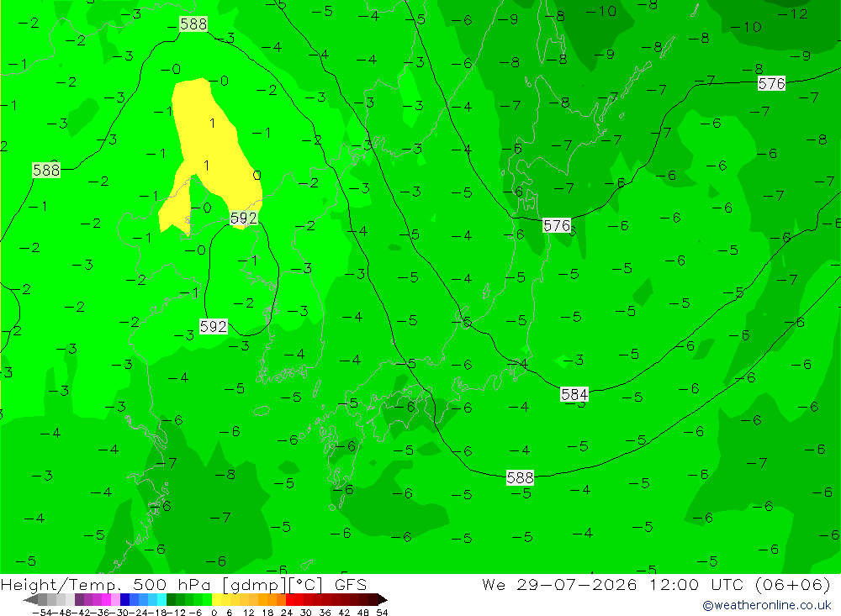Click the 588 contour label on left edge
841x616 pixels.
[x=46, y=170]
